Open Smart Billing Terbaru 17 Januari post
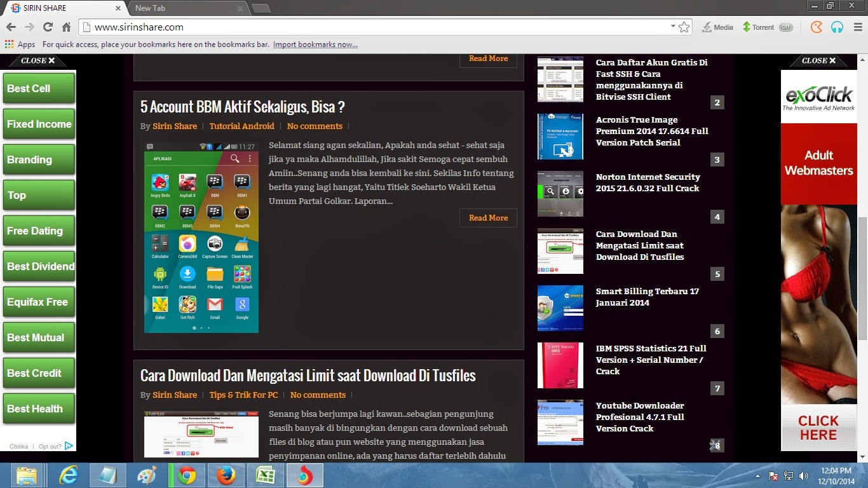 647,297
